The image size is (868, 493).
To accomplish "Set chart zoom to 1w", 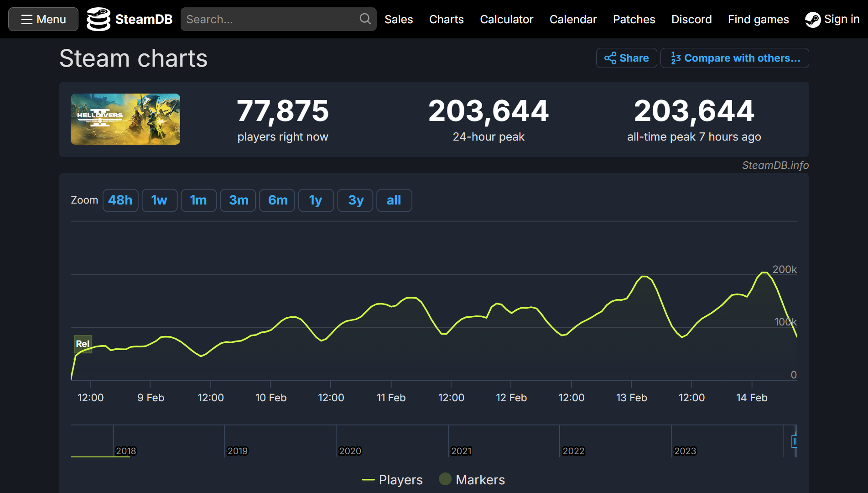I will click(159, 200).
